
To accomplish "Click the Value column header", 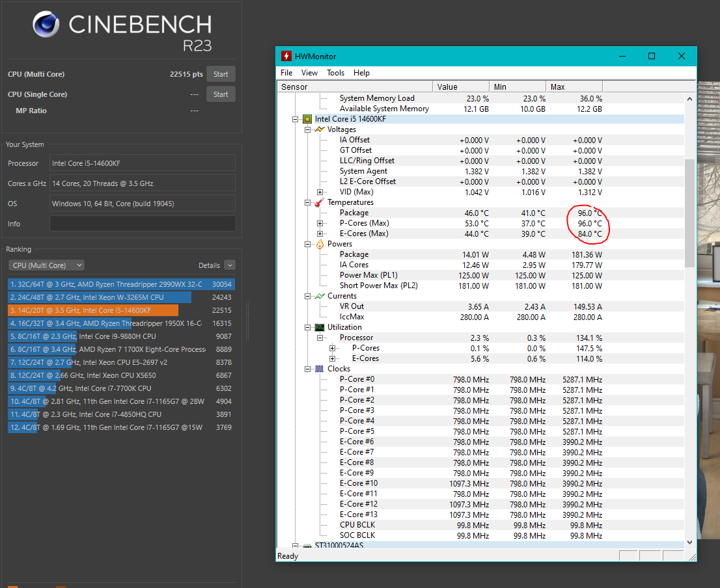I will pos(461,87).
